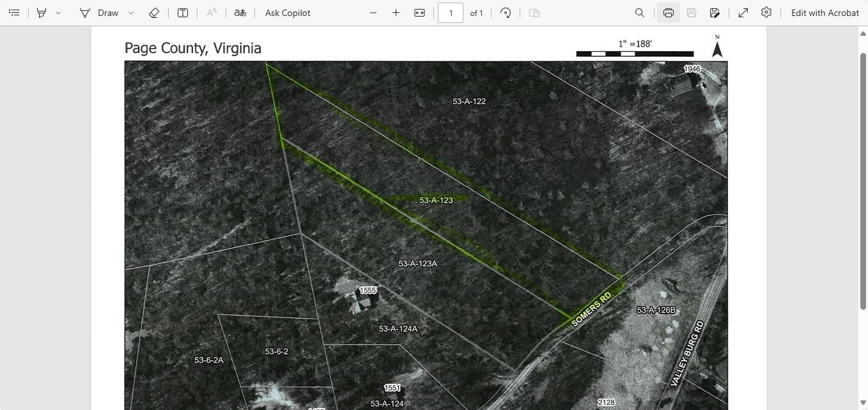Activate the Draw tool

(x=100, y=13)
